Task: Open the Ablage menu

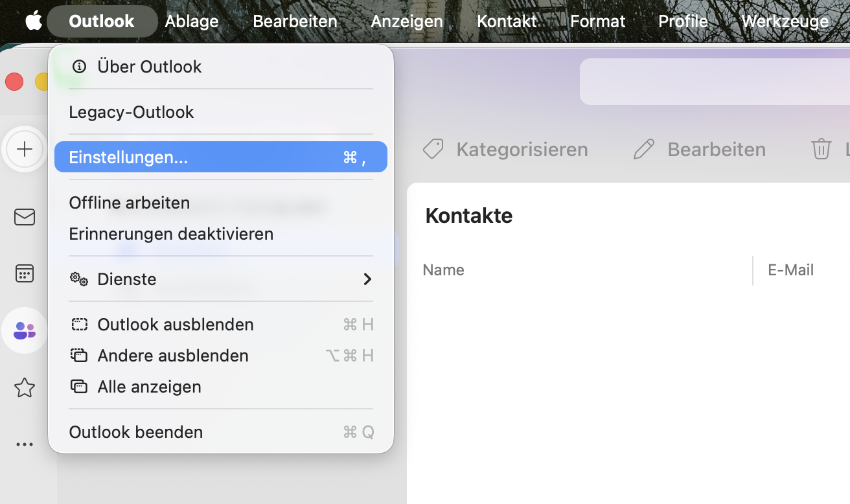Action: [x=192, y=21]
